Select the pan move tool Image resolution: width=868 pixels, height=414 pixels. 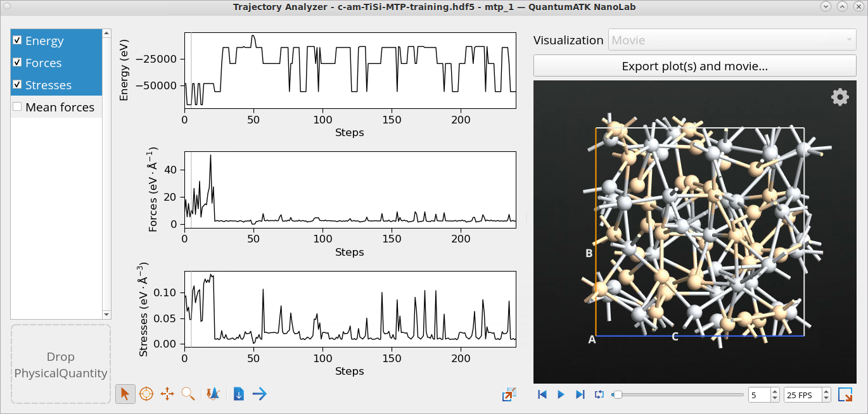(x=167, y=394)
